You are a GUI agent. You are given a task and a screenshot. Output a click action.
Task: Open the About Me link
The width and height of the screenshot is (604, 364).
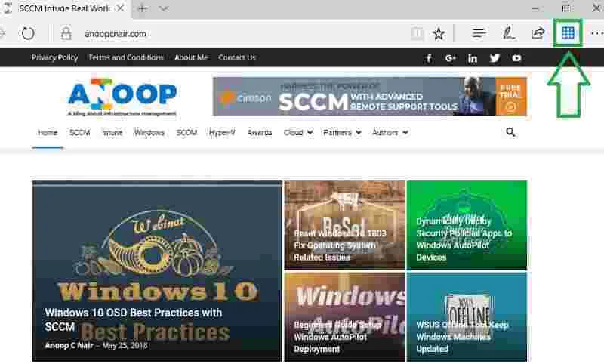click(191, 58)
